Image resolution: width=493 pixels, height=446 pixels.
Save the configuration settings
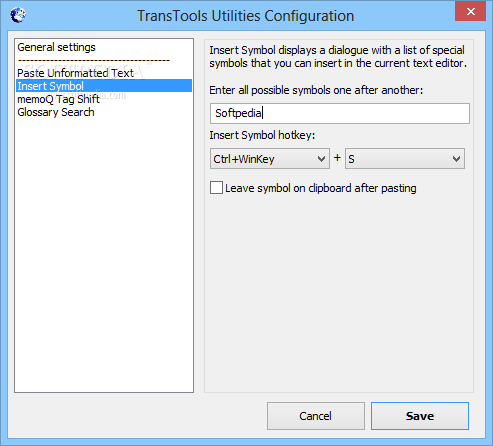(420, 416)
